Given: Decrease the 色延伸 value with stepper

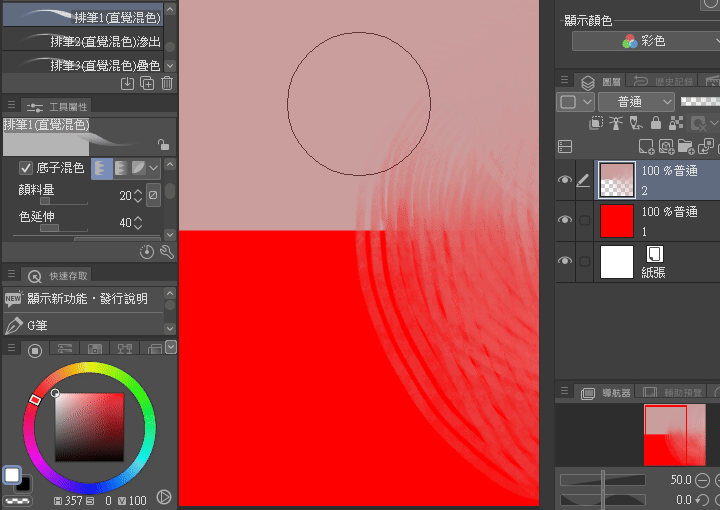Looking at the screenshot, I should 138,226.
